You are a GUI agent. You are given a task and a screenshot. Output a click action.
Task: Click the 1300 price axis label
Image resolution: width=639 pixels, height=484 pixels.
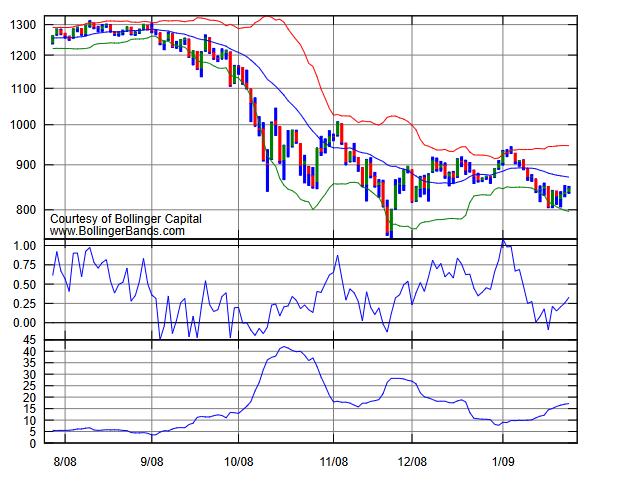click(x=23, y=25)
